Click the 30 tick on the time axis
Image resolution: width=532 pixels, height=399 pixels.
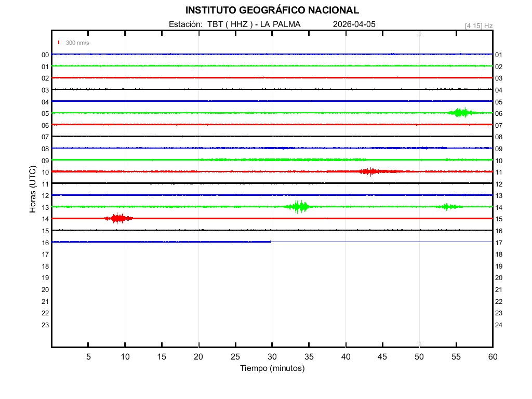(272, 357)
